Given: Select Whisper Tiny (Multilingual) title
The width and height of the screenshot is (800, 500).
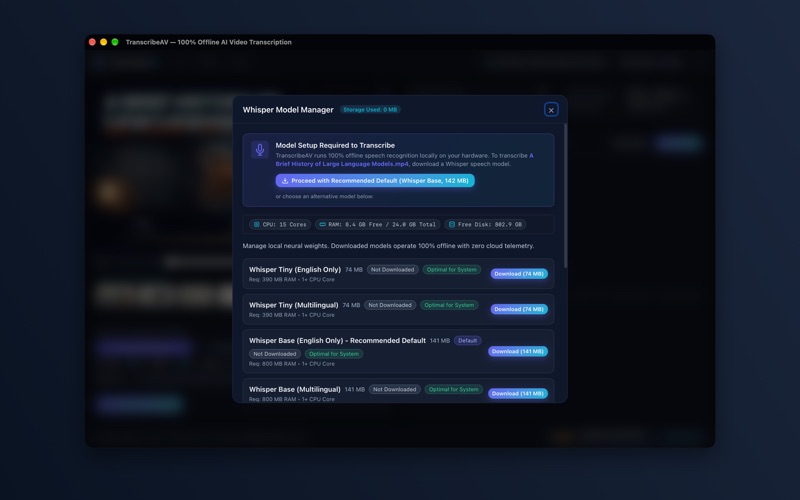Looking at the screenshot, I should [x=293, y=305].
